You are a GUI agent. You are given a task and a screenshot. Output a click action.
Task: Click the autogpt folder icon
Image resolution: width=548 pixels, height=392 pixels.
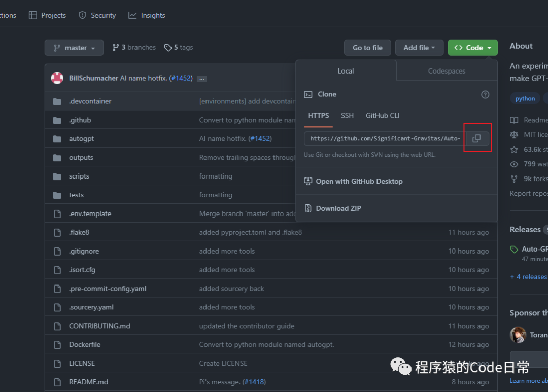[x=57, y=139]
